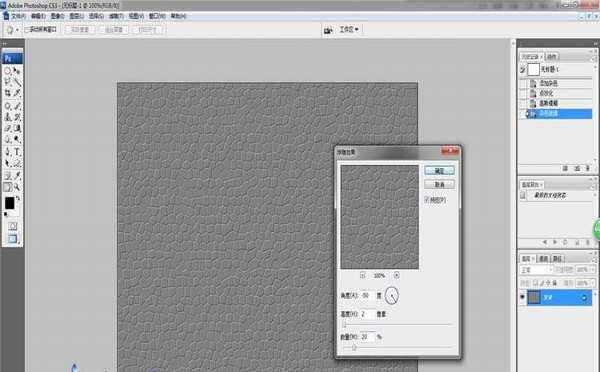The width and height of the screenshot is (600, 372).
Task: Click the Height input field
Action: point(367,314)
